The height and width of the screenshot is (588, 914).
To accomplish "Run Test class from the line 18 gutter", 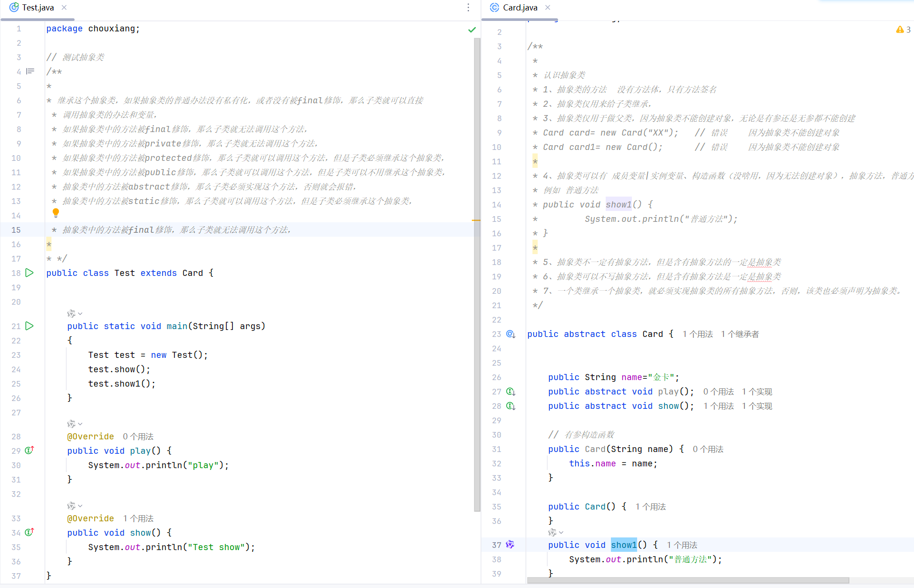I will click(29, 273).
